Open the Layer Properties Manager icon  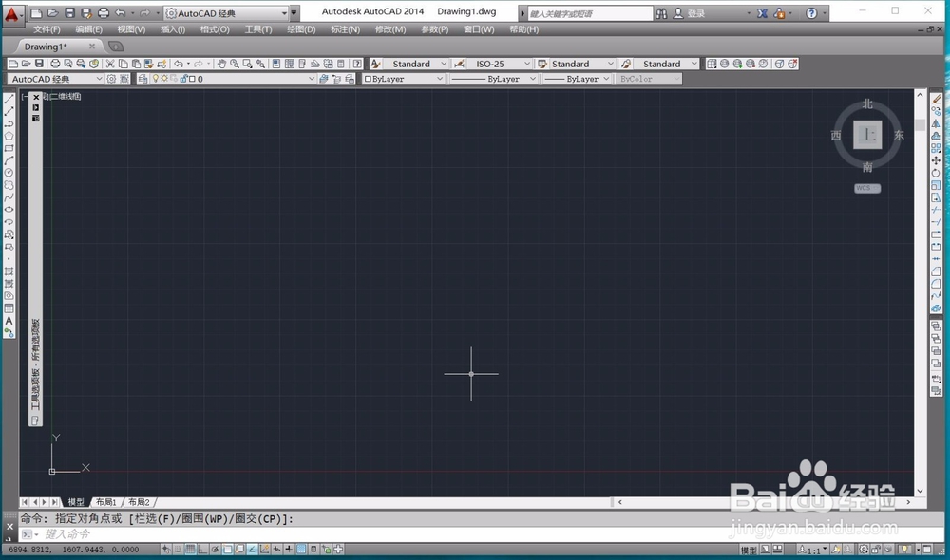tap(143, 79)
